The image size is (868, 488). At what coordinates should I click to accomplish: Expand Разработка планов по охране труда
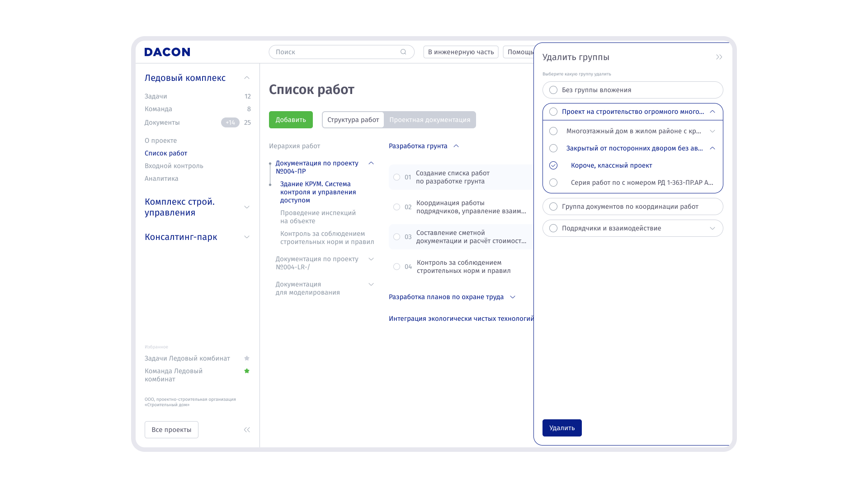point(513,297)
